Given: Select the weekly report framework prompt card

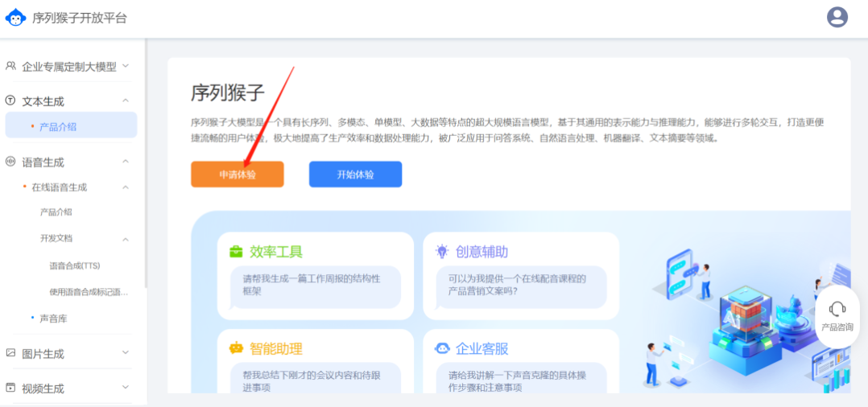Looking at the screenshot, I should point(309,285).
